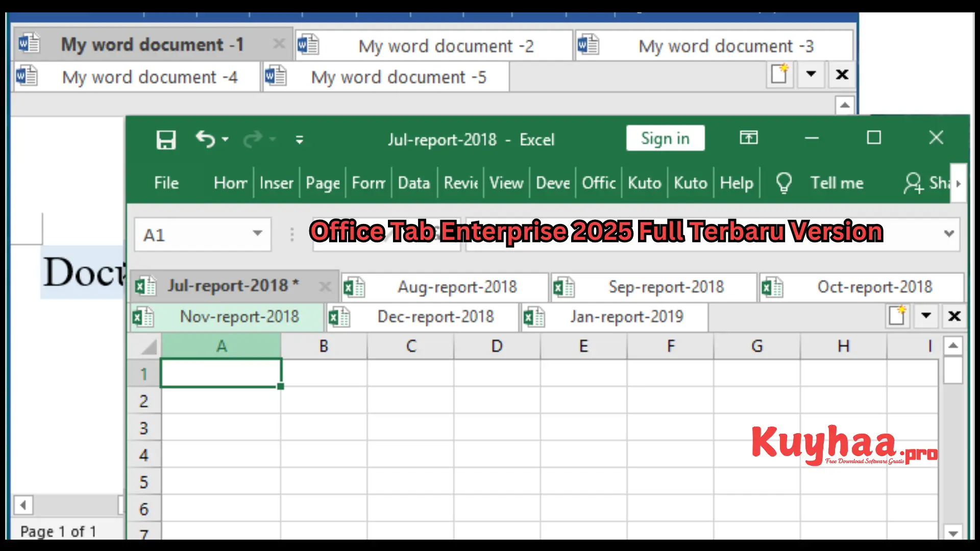Select the Jan-report-2019 workbook tab

click(x=627, y=317)
